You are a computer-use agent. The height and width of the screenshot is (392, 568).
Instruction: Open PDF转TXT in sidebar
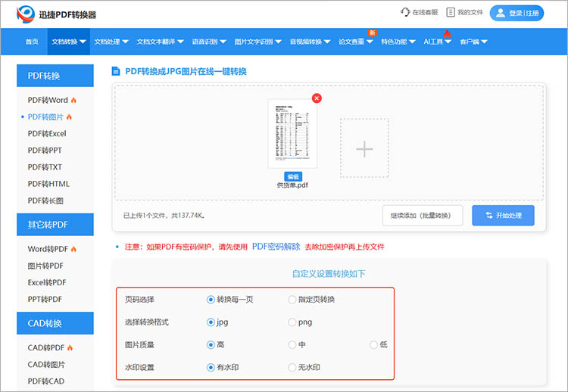pos(45,166)
